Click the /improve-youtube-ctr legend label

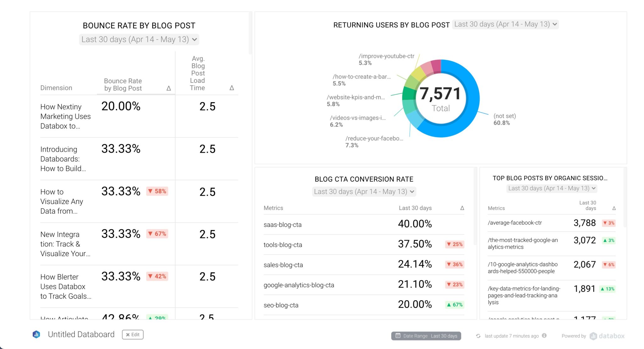pos(386,59)
